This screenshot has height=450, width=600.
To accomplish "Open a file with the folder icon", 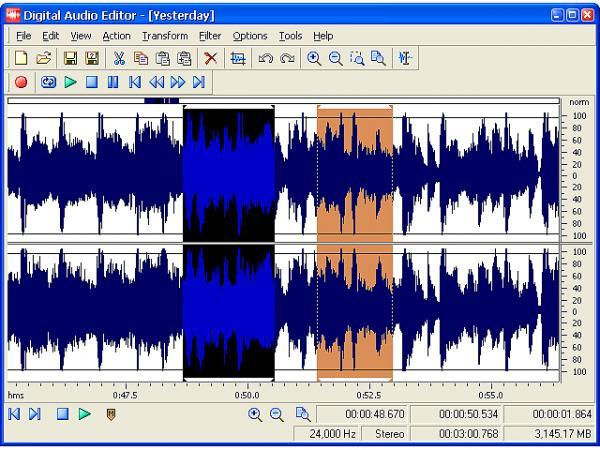I will click(44, 59).
